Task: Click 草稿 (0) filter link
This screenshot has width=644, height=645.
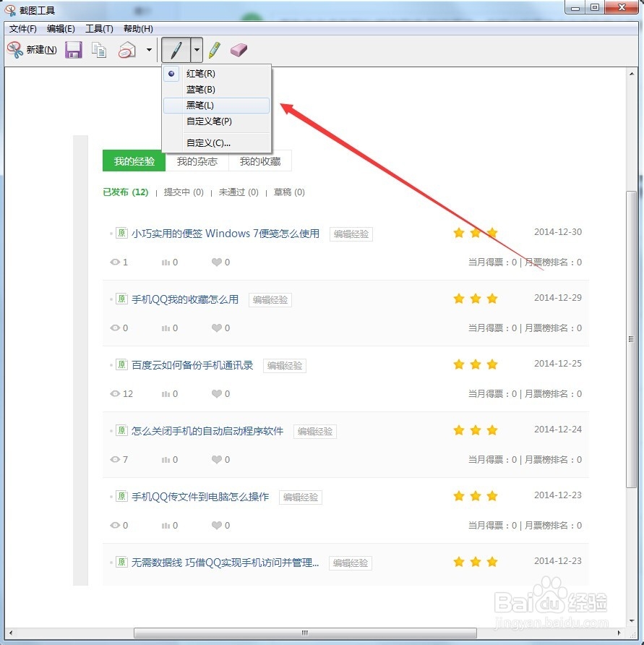Action: pos(289,192)
